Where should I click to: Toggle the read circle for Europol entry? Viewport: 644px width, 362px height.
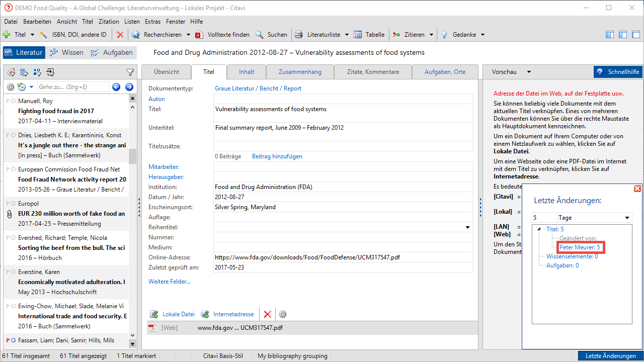pyautogui.click(x=14, y=204)
